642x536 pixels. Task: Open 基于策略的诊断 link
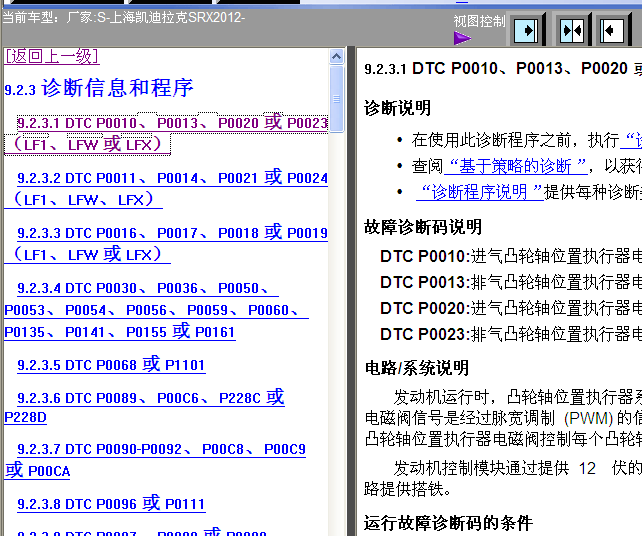pos(516,166)
